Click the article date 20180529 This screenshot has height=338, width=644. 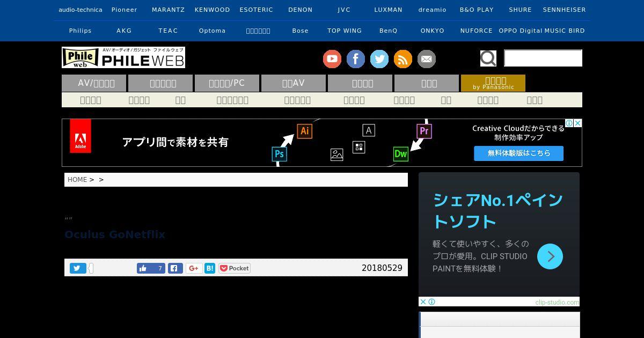coord(382,268)
